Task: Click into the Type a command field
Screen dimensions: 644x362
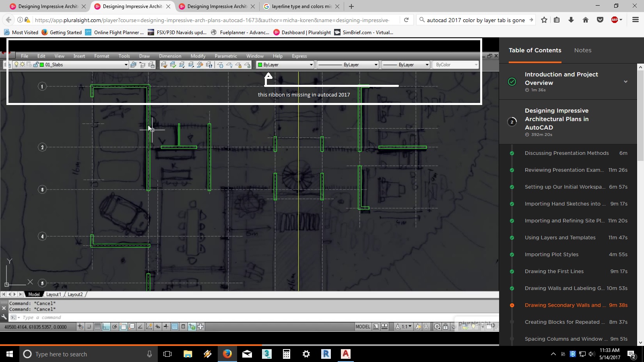Action: (254, 317)
